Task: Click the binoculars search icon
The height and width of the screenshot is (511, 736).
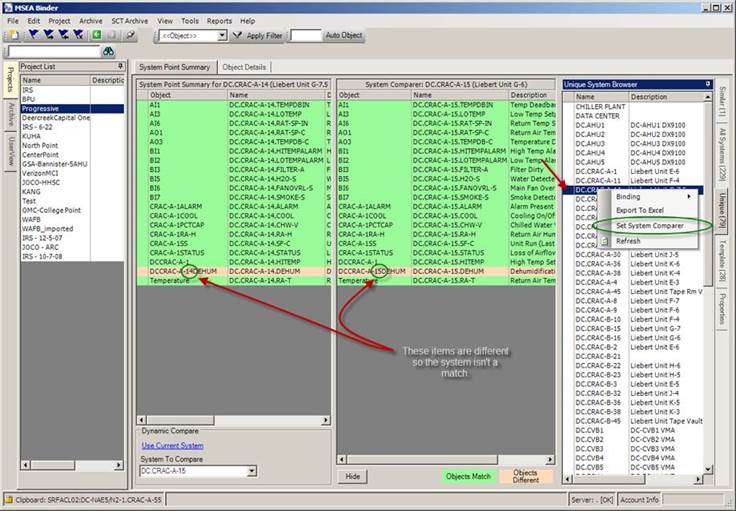Action: coord(108,52)
